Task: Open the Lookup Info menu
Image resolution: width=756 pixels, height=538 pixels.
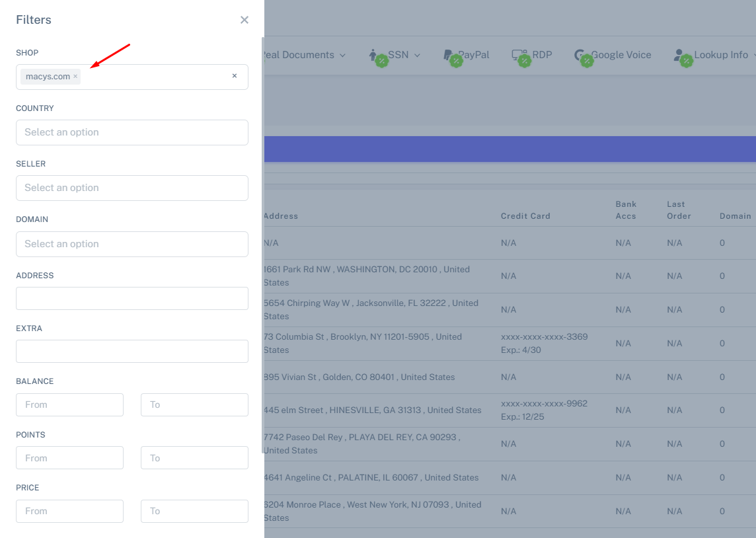Action: point(721,55)
